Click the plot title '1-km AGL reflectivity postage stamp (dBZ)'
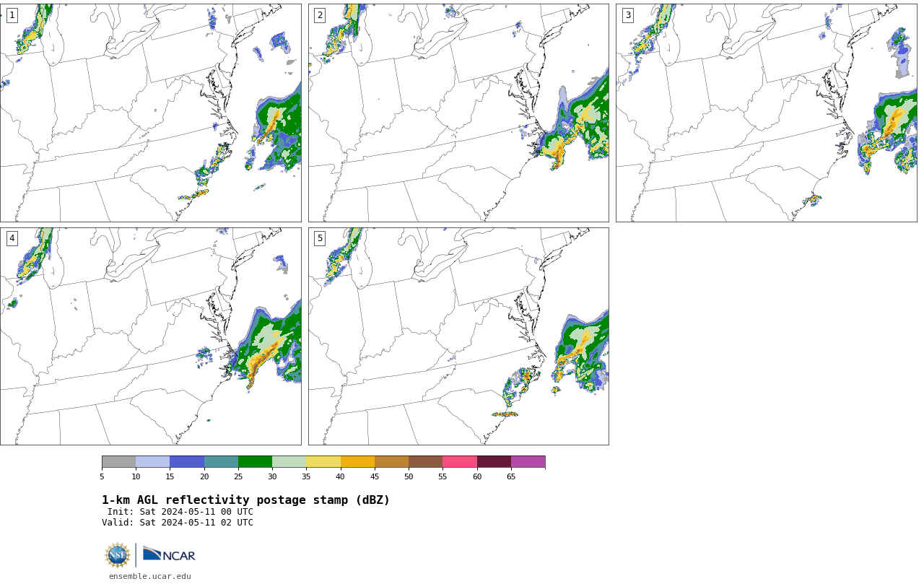The width and height of the screenshot is (924, 584). tap(245, 500)
